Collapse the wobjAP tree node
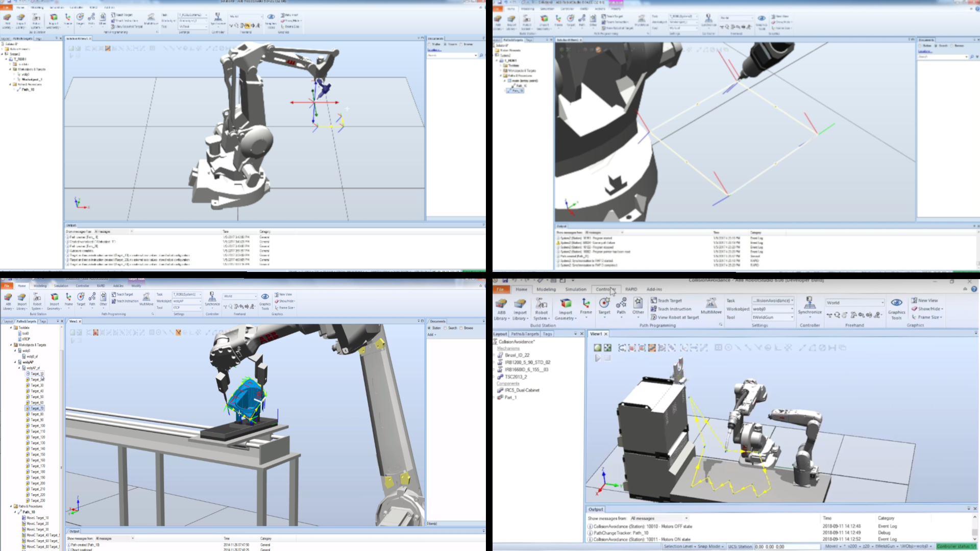Screen dimensions: 980x551 pos(15,362)
